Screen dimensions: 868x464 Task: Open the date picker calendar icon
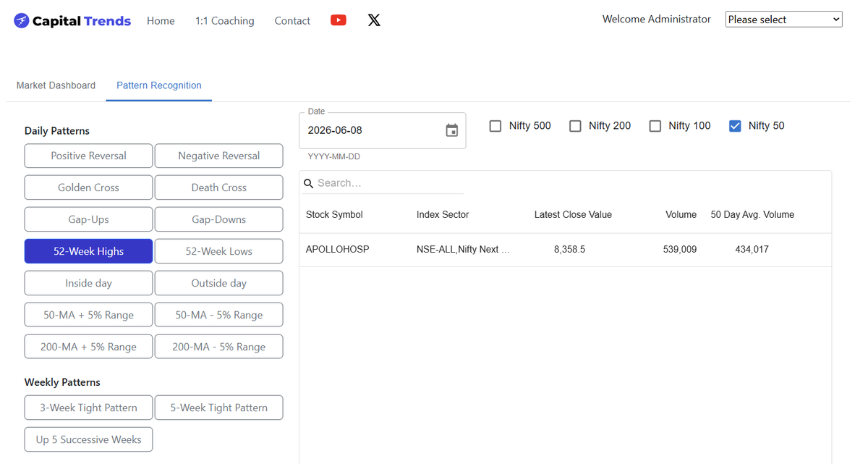452,130
